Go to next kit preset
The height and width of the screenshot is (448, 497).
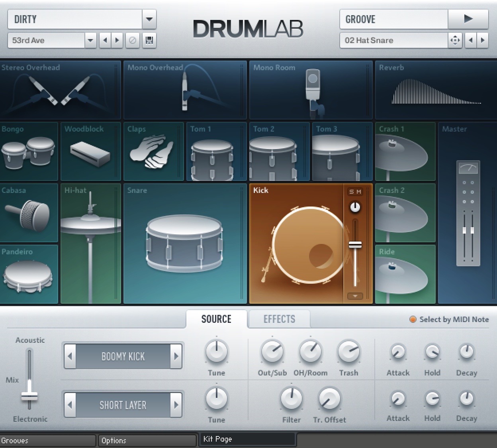click(x=117, y=40)
